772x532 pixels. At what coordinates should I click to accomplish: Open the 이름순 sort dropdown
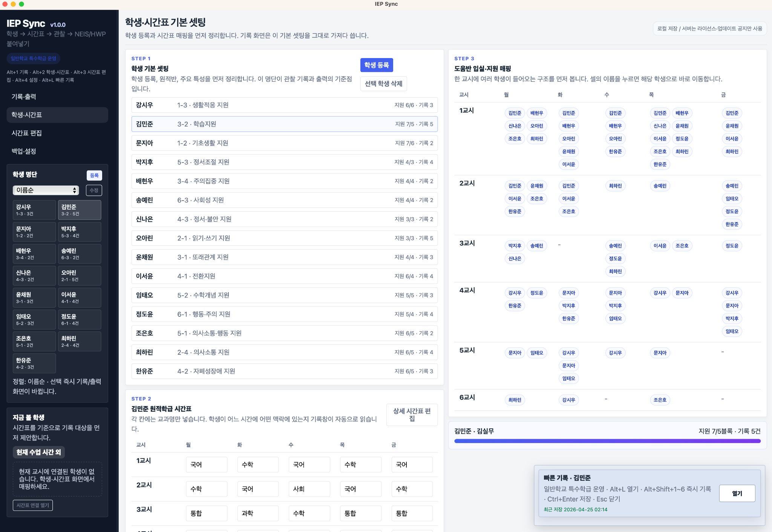click(45, 190)
